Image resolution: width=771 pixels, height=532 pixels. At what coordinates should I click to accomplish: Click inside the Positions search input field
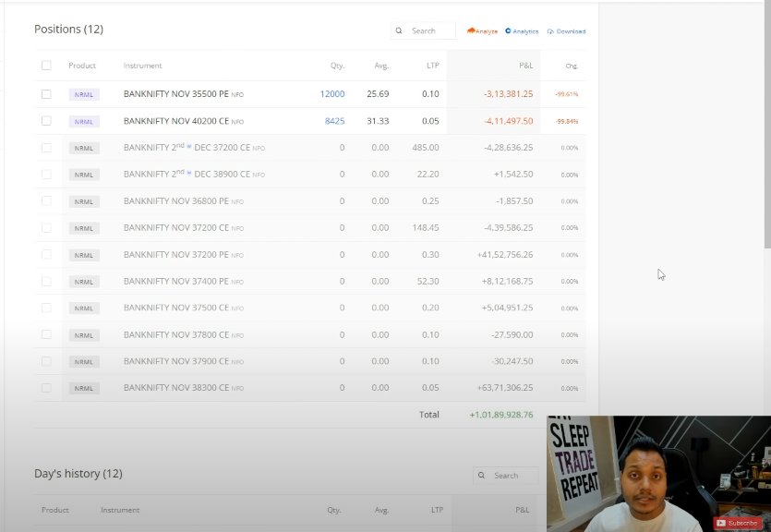427,30
